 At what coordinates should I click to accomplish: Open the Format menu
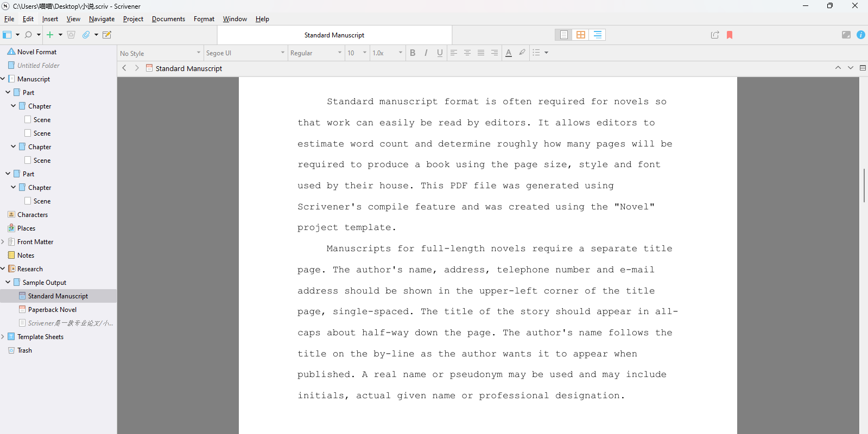pyautogui.click(x=204, y=19)
